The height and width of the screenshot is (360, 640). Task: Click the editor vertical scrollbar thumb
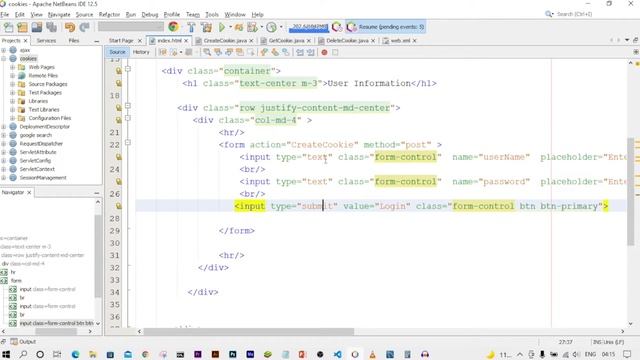click(x=631, y=192)
